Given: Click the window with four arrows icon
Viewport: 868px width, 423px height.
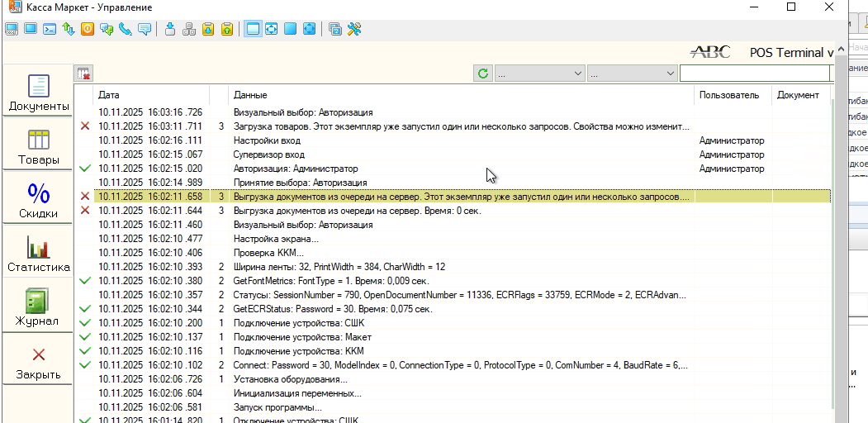Looking at the screenshot, I should [x=271, y=29].
